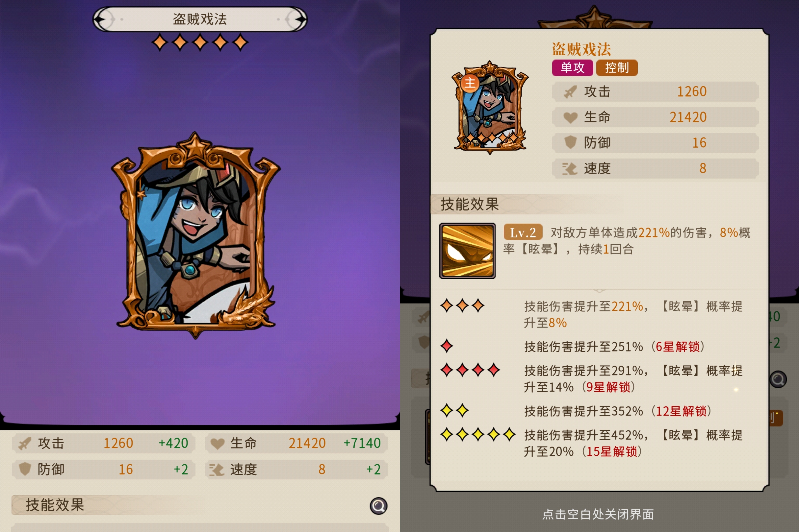This screenshot has height=532, width=799.
Task: Click the five-star rating under title
Action: click(x=200, y=43)
